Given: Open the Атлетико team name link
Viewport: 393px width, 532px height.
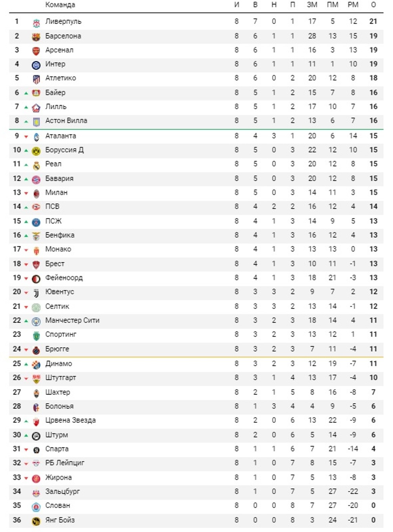Looking at the screenshot, I should tap(61, 78).
